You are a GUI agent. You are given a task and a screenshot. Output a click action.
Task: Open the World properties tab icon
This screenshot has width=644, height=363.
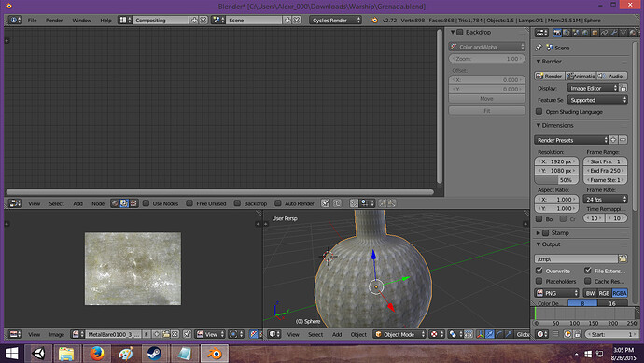[x=585, y=33]
